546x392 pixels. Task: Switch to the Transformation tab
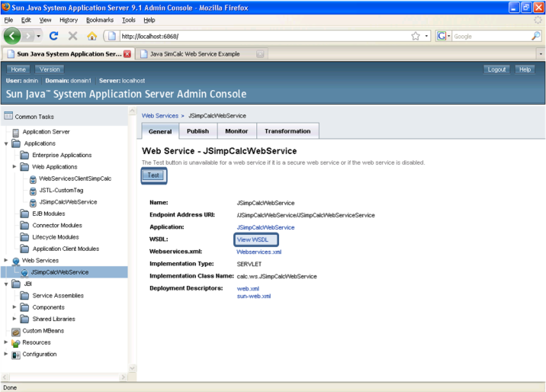pos(287,131)
